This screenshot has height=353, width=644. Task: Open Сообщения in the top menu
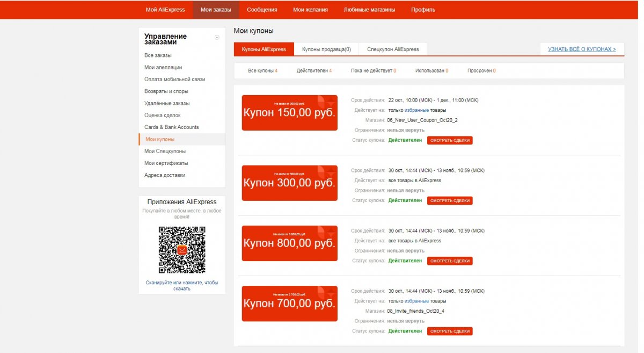coord(262,10)
